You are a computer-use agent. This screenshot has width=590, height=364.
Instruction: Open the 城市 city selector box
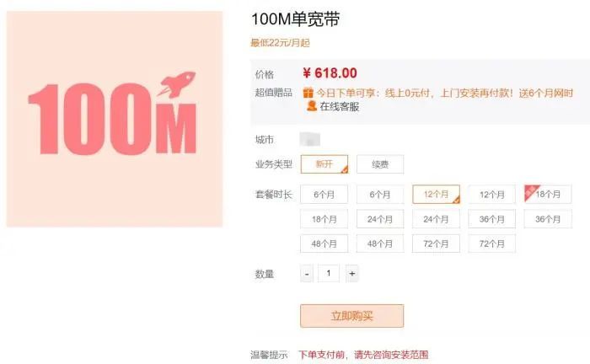(309, 140)
